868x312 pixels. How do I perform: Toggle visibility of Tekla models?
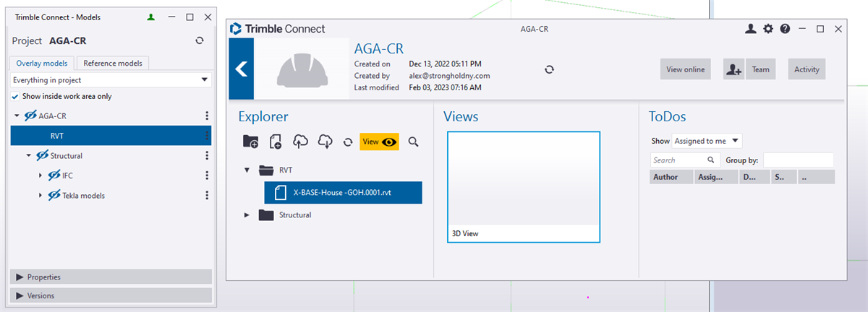pyautogui.click(x=54, y=195)
